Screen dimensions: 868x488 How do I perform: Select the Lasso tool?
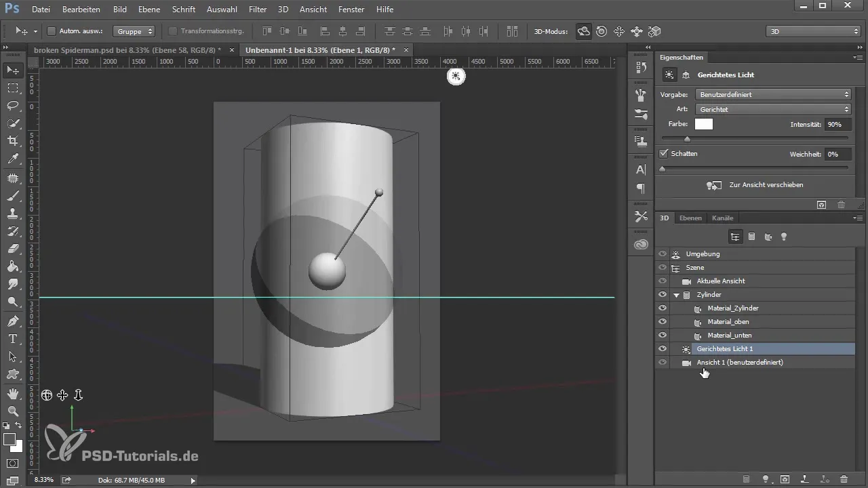[x=13, y=106]
